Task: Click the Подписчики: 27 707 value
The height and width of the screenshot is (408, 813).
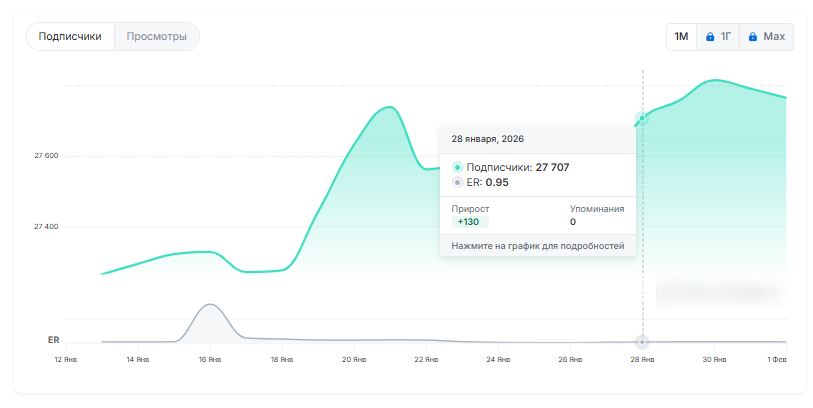Action: (x=518, y=167)
